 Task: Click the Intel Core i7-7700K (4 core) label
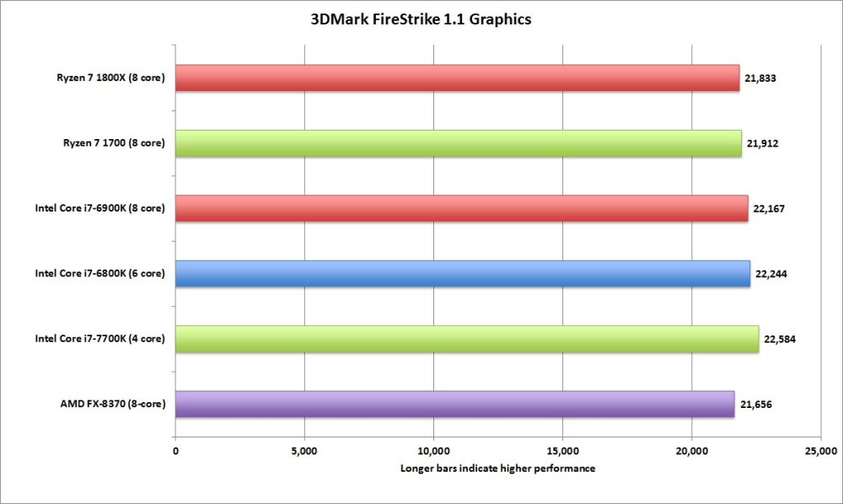[x=100, y=339]
